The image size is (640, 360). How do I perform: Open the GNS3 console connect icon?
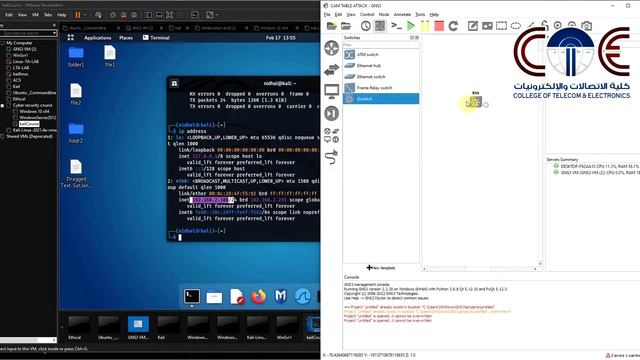396,26
